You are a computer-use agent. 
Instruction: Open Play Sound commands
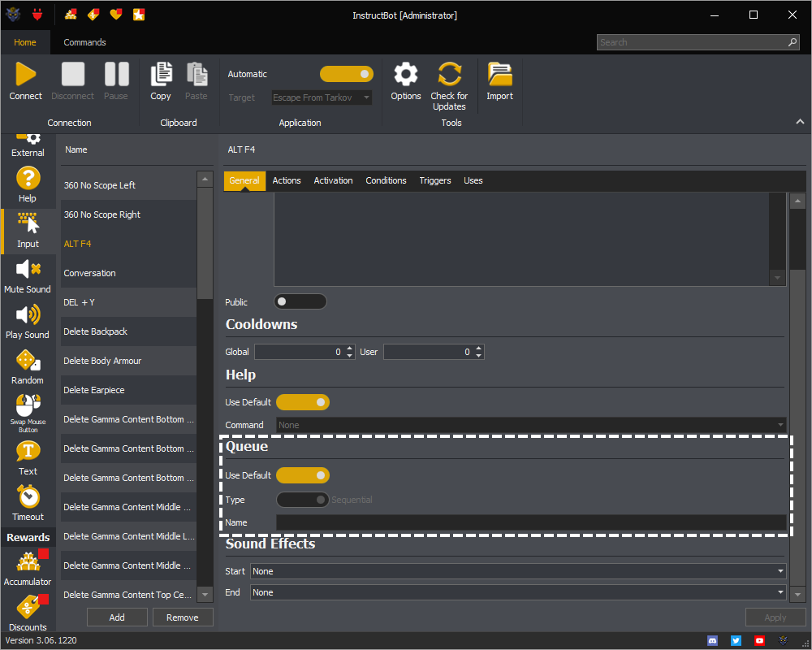28,322
